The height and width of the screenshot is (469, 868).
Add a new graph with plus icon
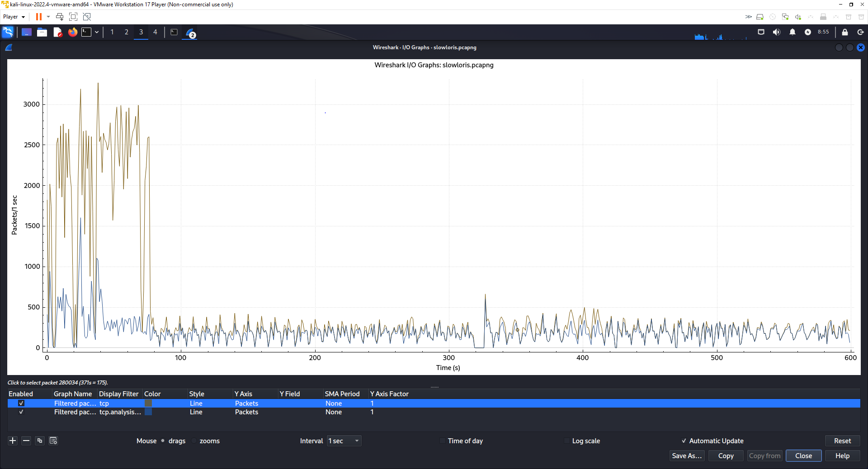pos(13,441)
